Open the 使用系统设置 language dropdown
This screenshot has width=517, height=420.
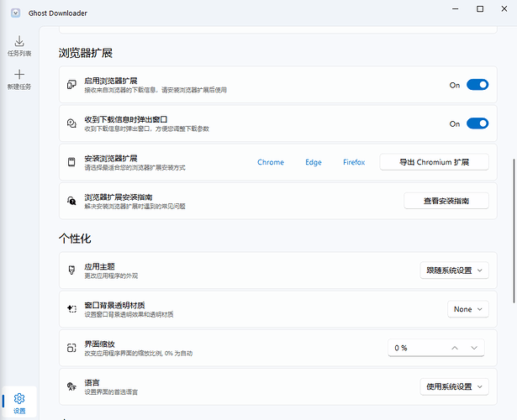[x=454, y=386]
